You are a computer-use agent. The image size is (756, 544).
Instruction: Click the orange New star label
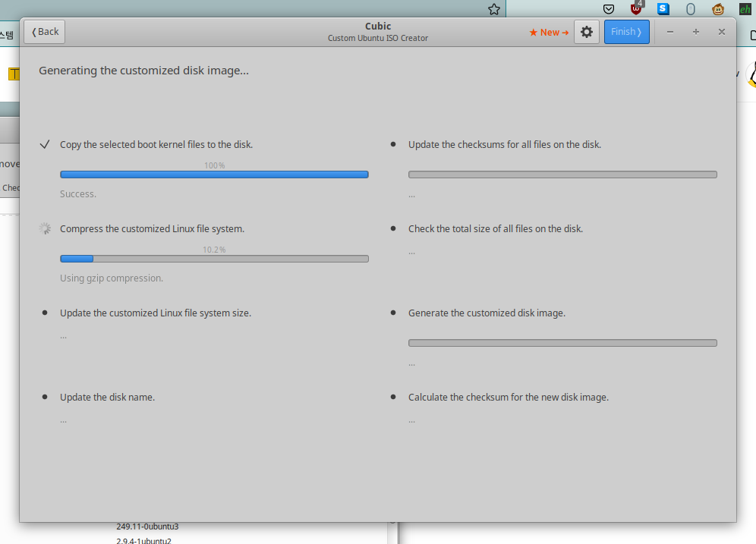(549, 33)
